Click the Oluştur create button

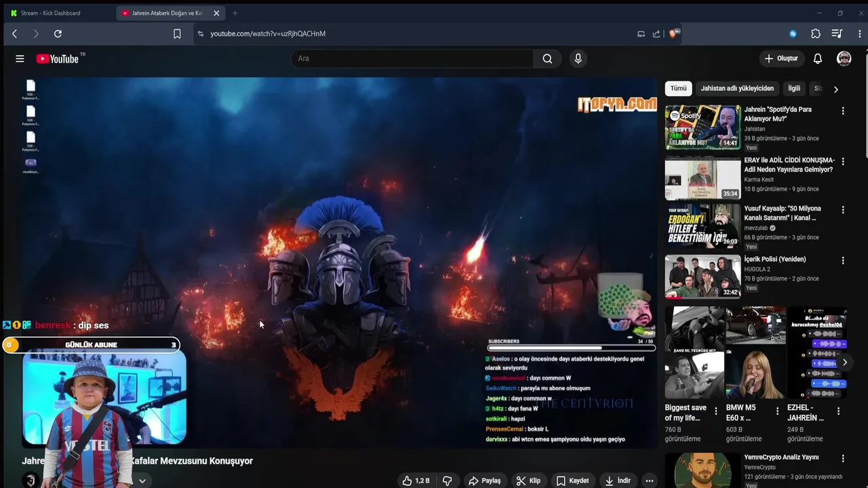(781, 58)
